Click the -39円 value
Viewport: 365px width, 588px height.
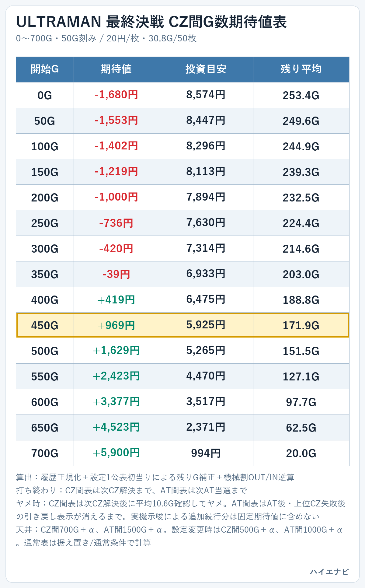116,275
